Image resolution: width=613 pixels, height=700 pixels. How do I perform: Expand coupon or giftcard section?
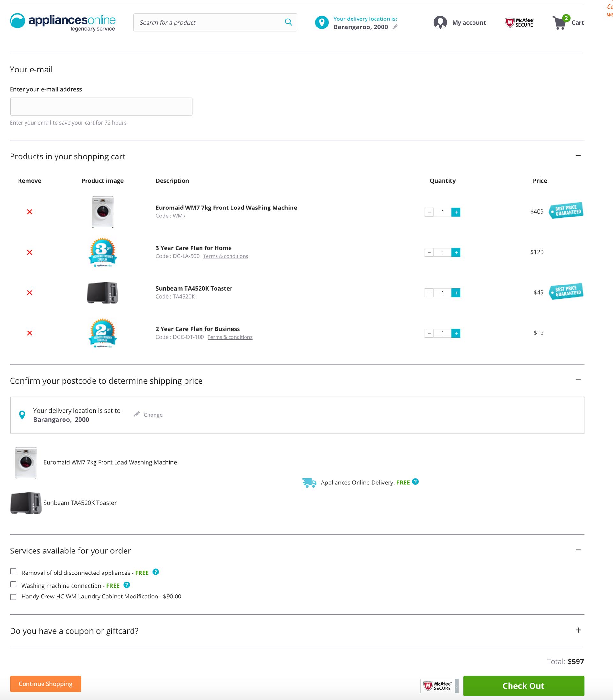578,630
